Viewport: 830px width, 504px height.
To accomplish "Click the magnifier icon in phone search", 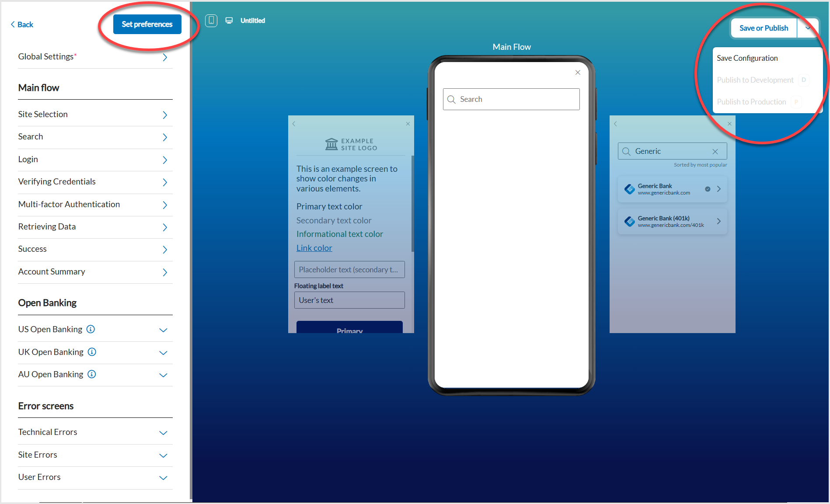I will 452,100.
